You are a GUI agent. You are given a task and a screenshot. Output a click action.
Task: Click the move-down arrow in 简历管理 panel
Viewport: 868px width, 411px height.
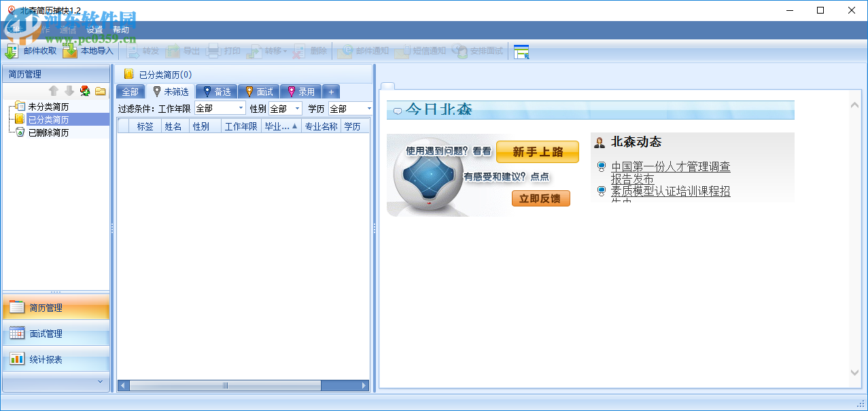pyautogui.click(x=69, y=91)
